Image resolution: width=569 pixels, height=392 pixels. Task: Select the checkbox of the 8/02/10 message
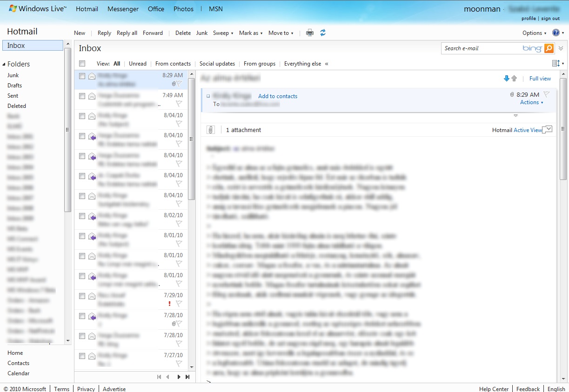(82, 216)
